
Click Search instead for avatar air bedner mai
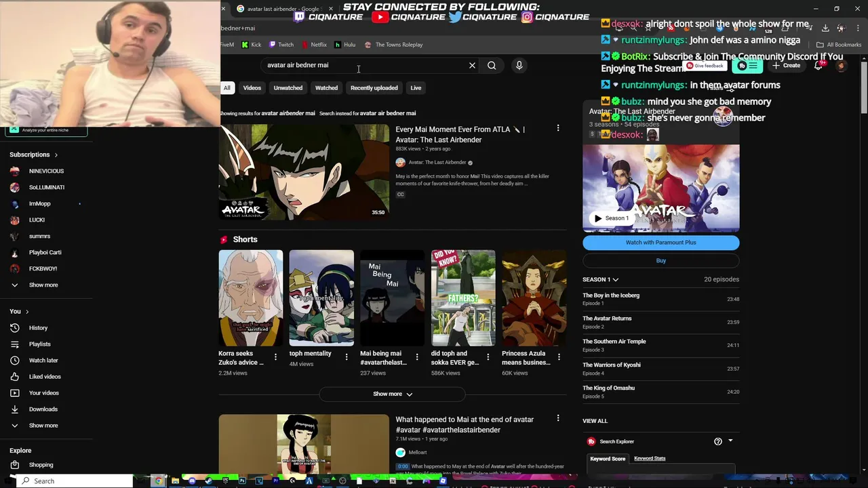tap(368, 113)
